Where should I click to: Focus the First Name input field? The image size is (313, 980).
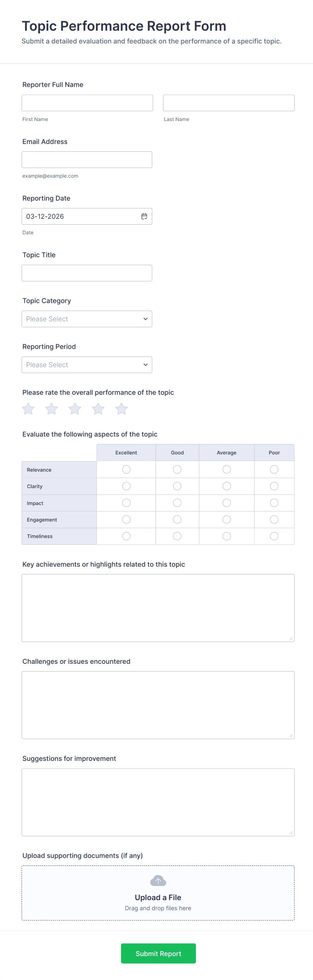(x=88, y=103)
